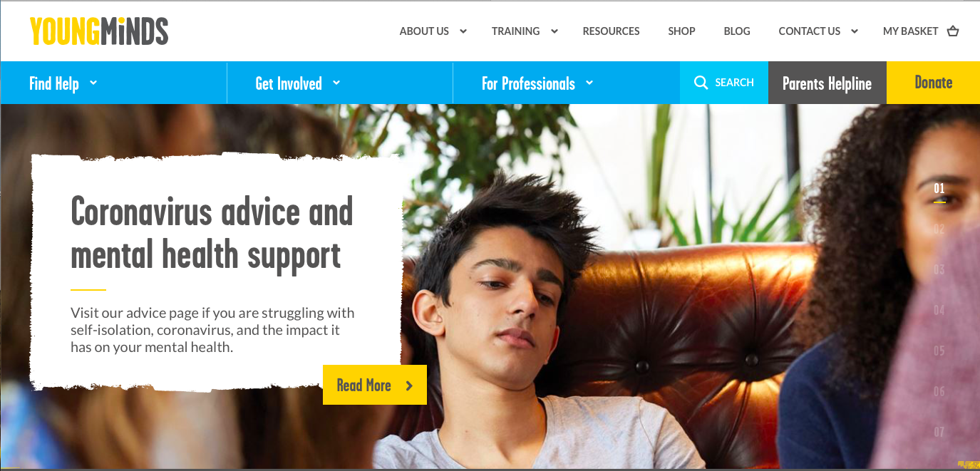Screen dimensions: 980x471
Task: Expand the About Us dropdown chevron
Action: [x=463, y=31]
